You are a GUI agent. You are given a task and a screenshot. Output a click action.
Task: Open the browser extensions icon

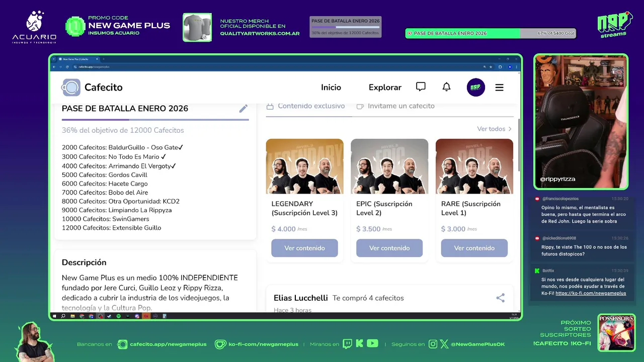click(500, 67)
